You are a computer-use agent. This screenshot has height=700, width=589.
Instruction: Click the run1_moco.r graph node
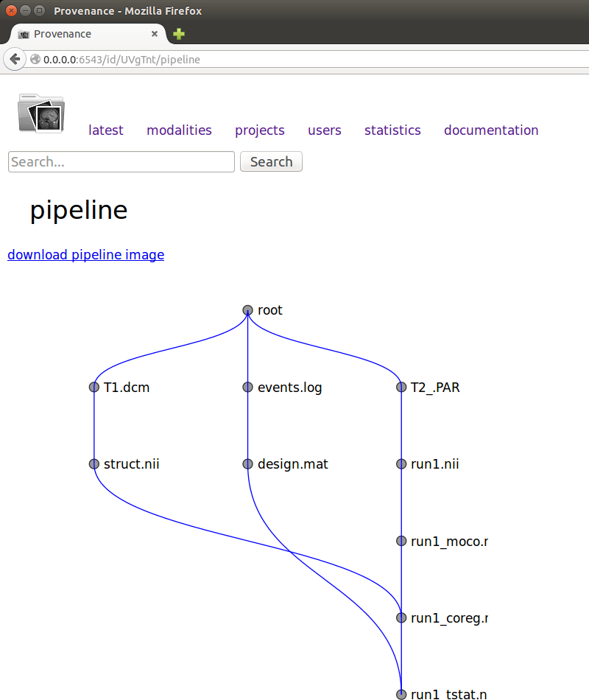click(x=401, y=541)
